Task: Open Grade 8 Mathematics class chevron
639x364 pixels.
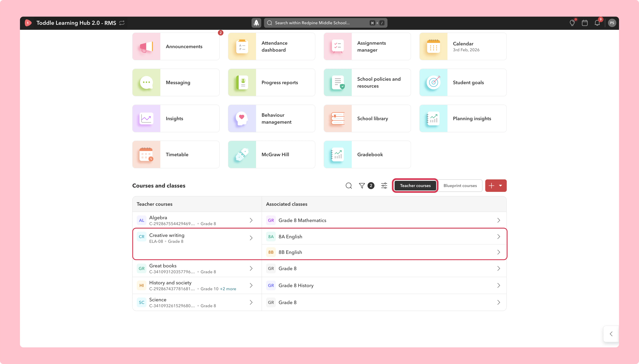Action: tap(499, 220)
